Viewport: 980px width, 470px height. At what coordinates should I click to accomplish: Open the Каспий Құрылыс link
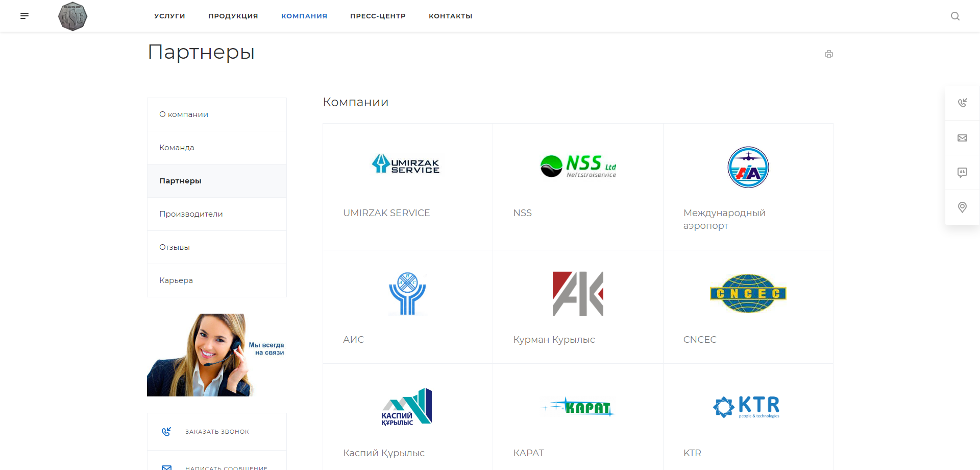[x=384, y=453]
